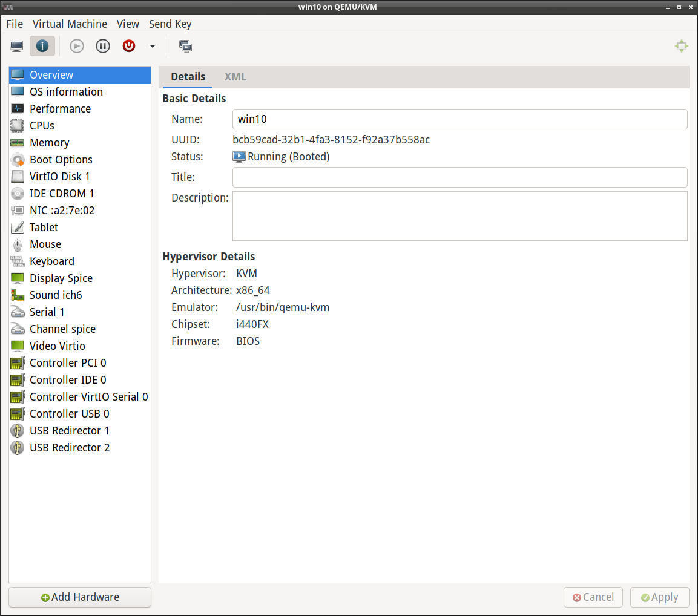Click the Name field containing win10
Viewport: 698px width, 616px height.
460,119
